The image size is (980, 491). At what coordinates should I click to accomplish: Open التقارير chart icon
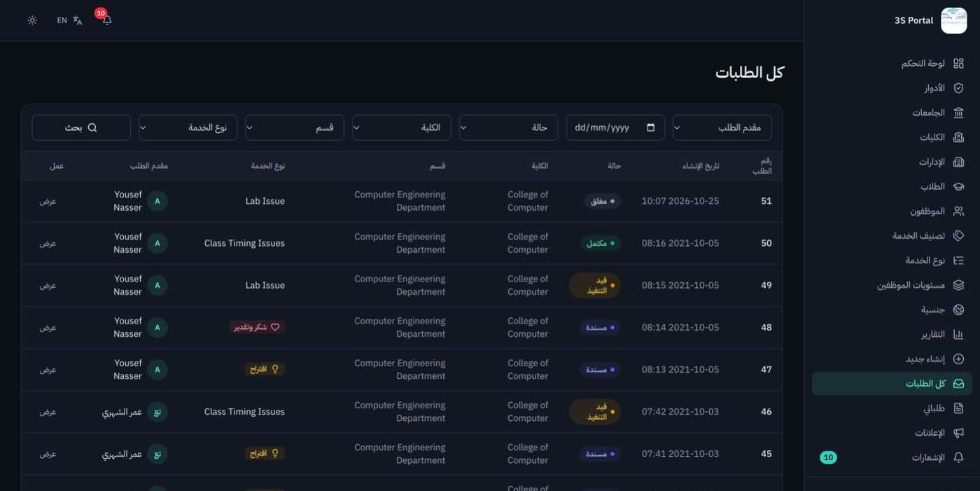[x=958, y=334]
